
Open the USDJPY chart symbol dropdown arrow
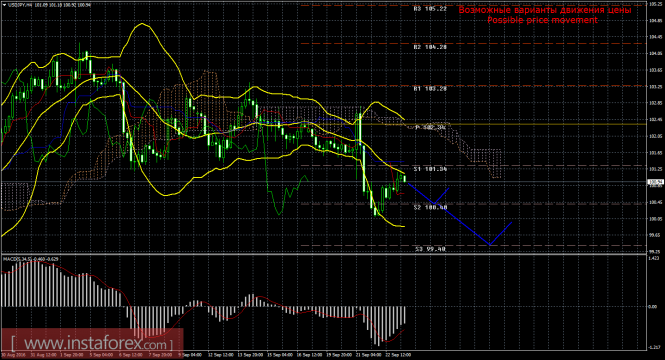click(4, 5)
